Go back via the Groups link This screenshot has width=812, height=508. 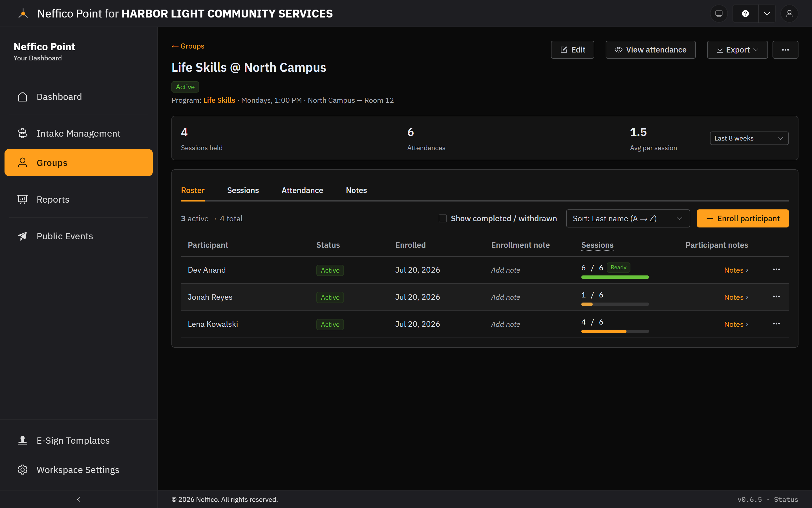188,46
